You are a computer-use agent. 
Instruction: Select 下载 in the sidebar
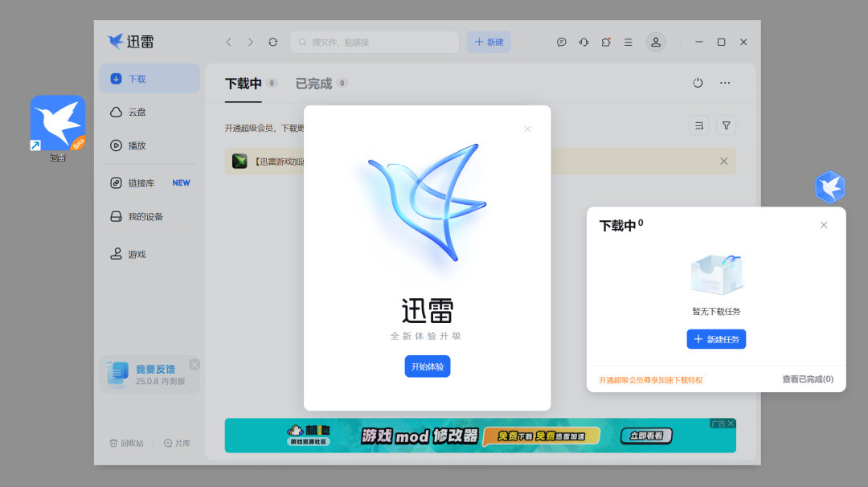[x=149, y=79]
